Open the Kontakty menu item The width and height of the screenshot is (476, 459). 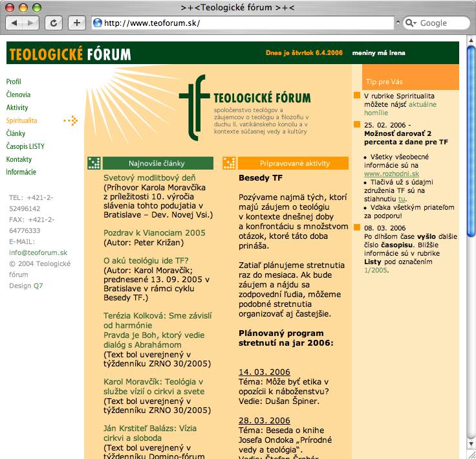[19, 159]
